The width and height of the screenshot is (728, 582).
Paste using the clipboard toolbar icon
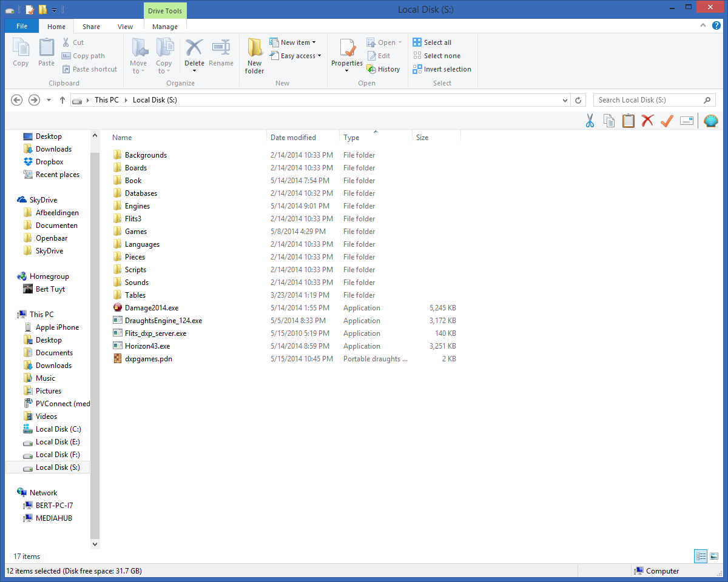tap(628, 121)
